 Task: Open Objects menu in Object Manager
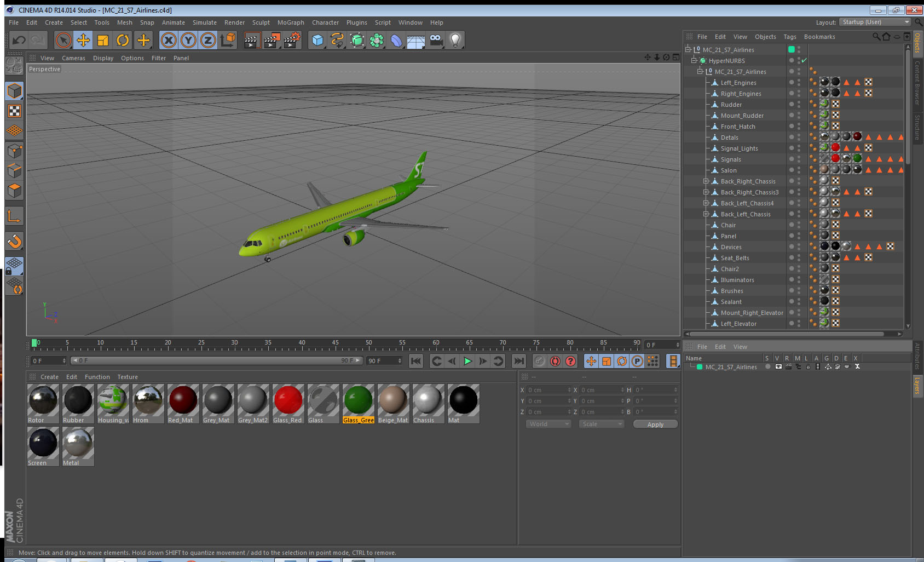(x=765, y=37)
